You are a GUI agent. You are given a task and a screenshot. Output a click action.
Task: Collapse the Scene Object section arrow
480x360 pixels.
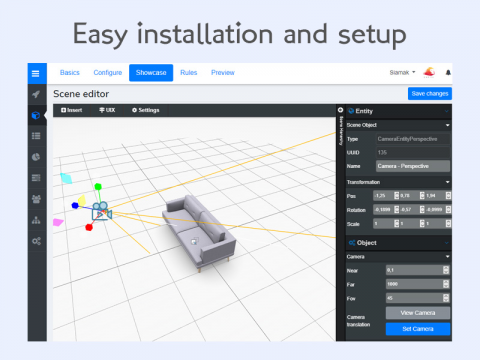(447, 125)
